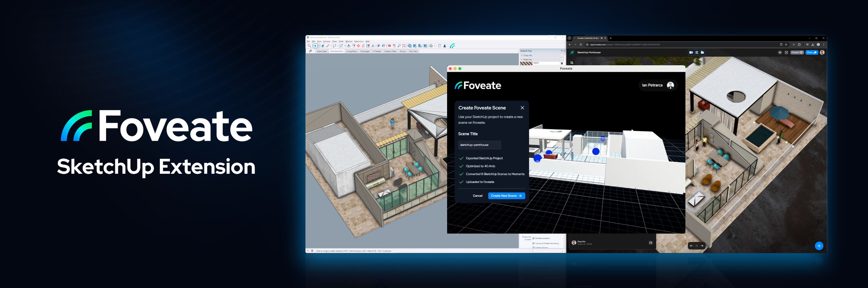Select the Scene Start scene tab
The height and width of the screenshot is (288, 868).
tap(322, 51)
